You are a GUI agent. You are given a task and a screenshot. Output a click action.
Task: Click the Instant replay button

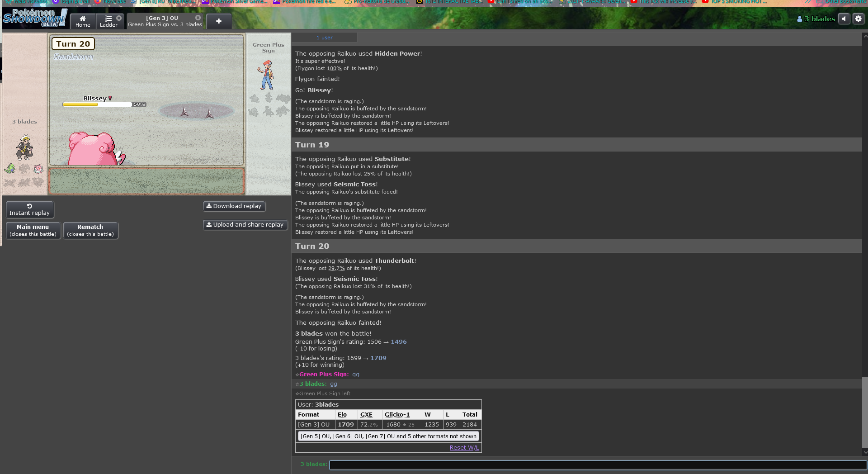click(30, 209)
